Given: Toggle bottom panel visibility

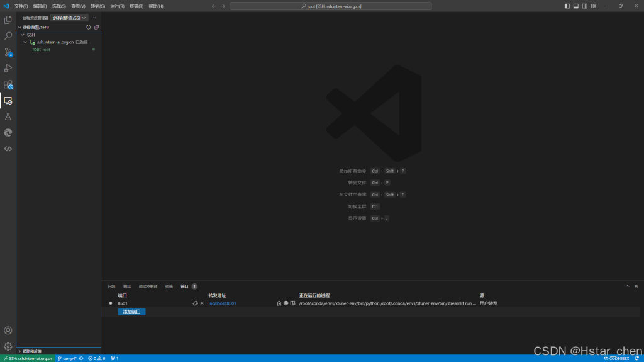Looking at the screenshot, I should [576, 6].
